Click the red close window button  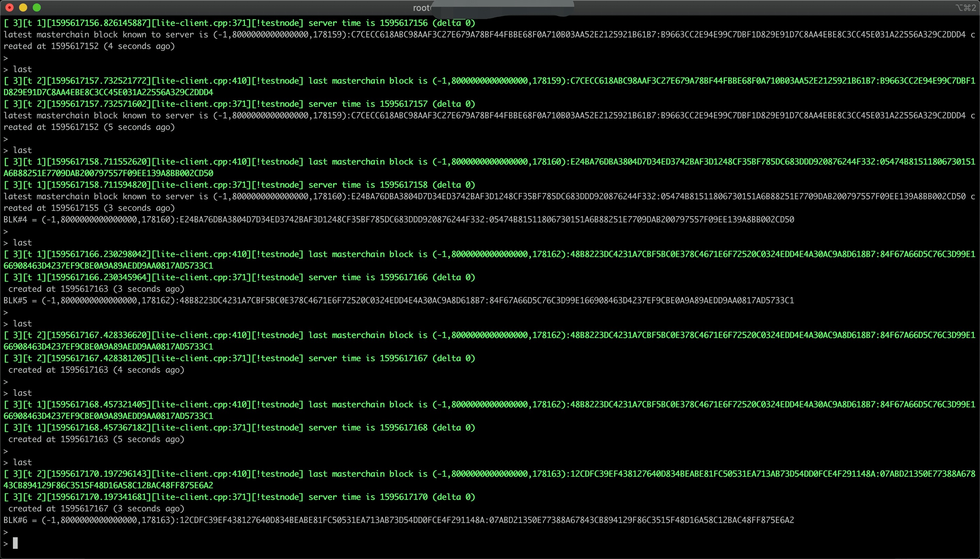coord(10,7)
